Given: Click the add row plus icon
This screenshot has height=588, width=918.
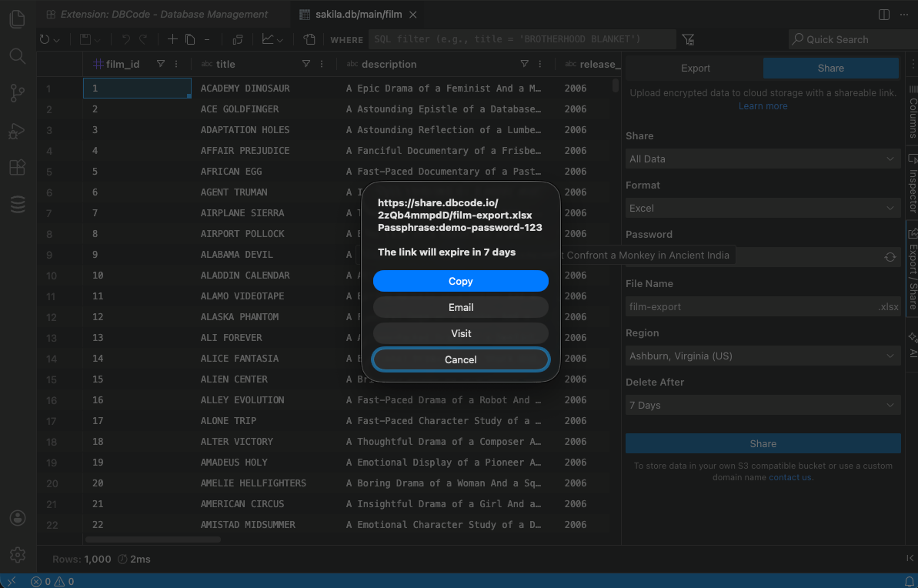Looking at the screenshot, I should click(172, 39).
